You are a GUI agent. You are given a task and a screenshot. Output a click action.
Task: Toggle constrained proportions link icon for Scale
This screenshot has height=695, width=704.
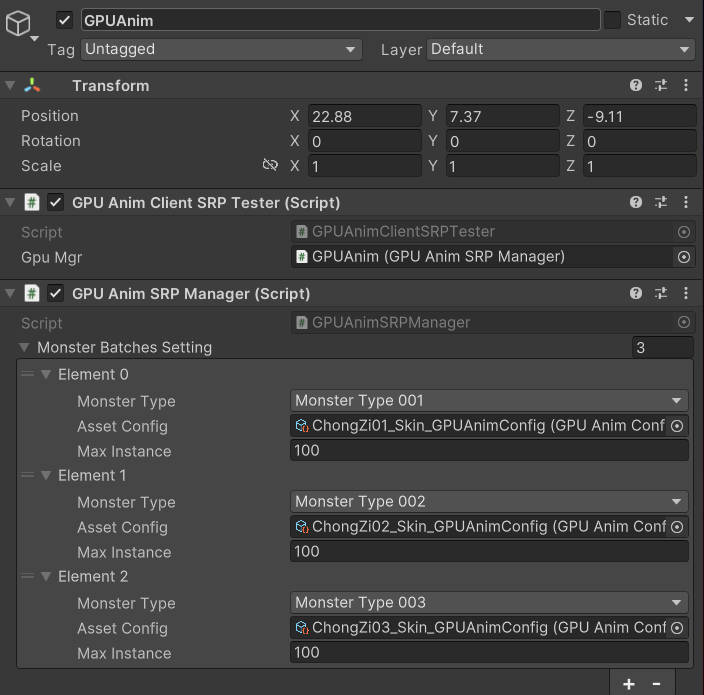click(270, 165)
